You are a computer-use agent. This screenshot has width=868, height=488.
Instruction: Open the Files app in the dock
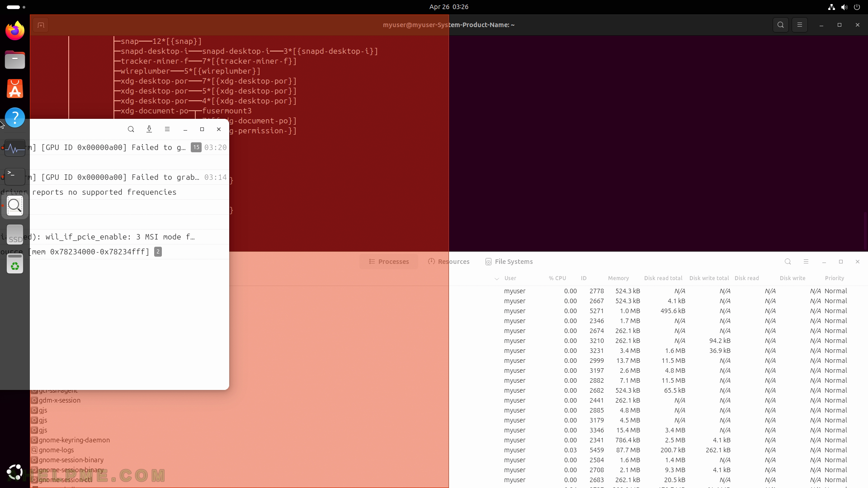click(x=15, y=60)
